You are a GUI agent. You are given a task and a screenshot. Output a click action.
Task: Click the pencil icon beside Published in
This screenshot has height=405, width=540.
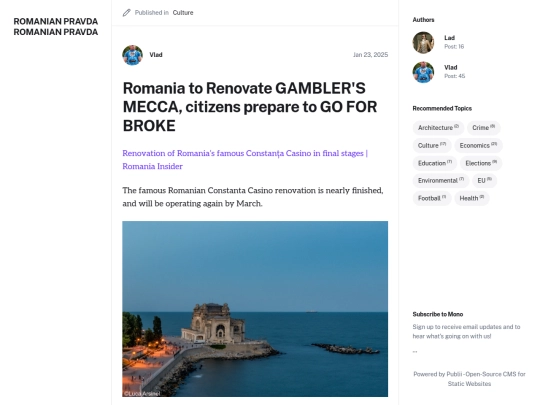point(127,13)
